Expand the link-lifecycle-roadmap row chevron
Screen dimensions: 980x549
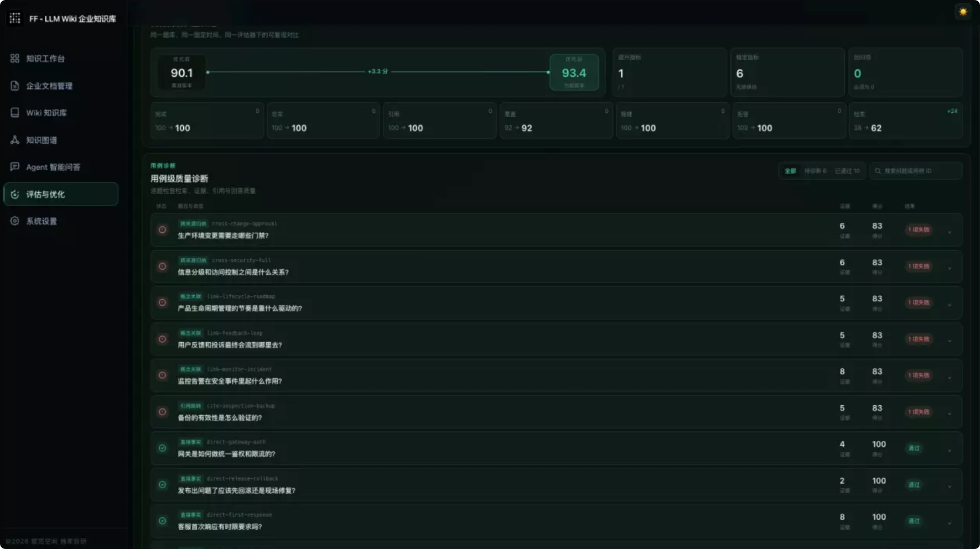coord(950,305)
